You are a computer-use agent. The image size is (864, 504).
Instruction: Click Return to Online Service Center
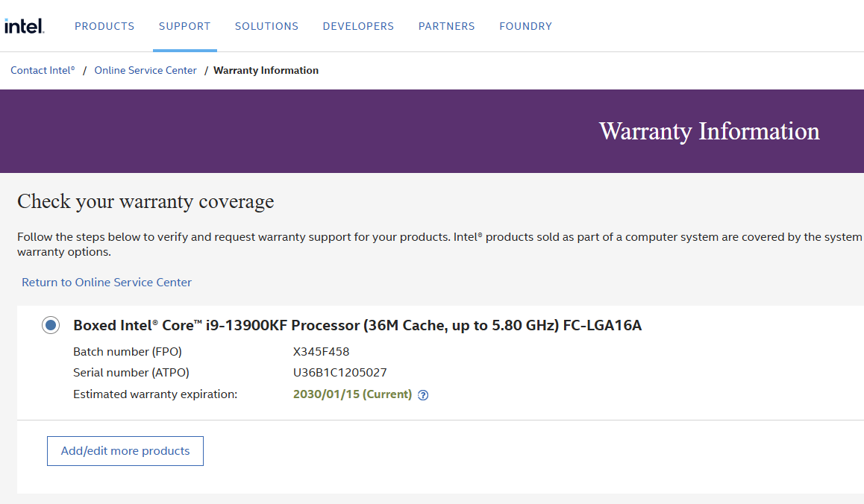106,283
